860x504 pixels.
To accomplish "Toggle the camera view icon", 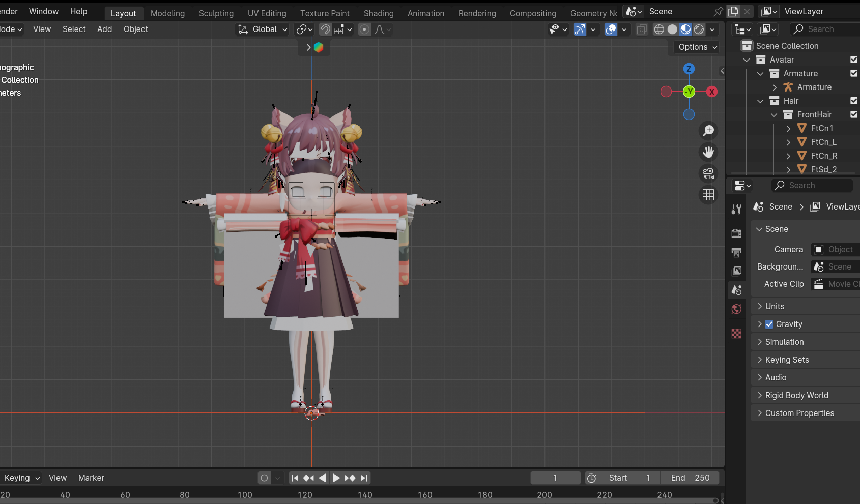I will (x=708, y=173).
